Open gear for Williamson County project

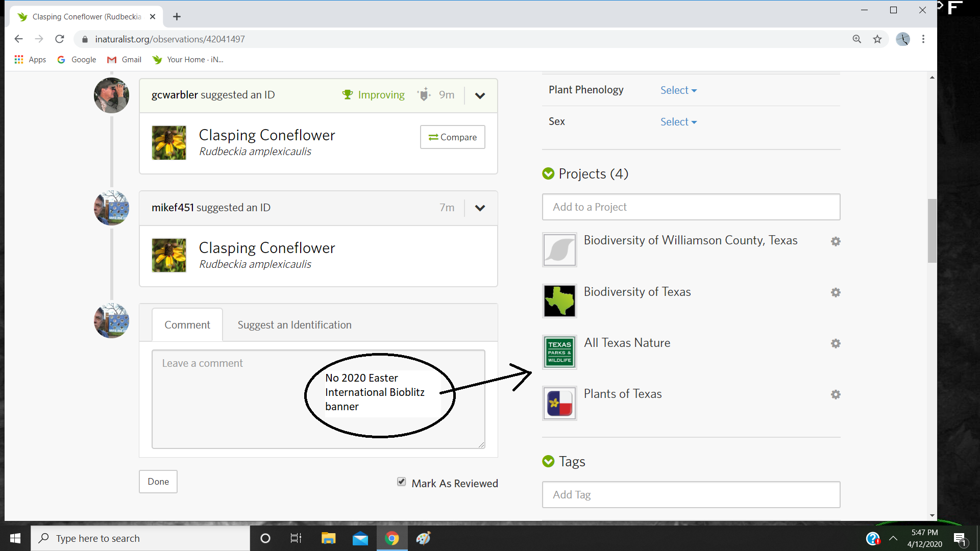[x=836, y=241]
